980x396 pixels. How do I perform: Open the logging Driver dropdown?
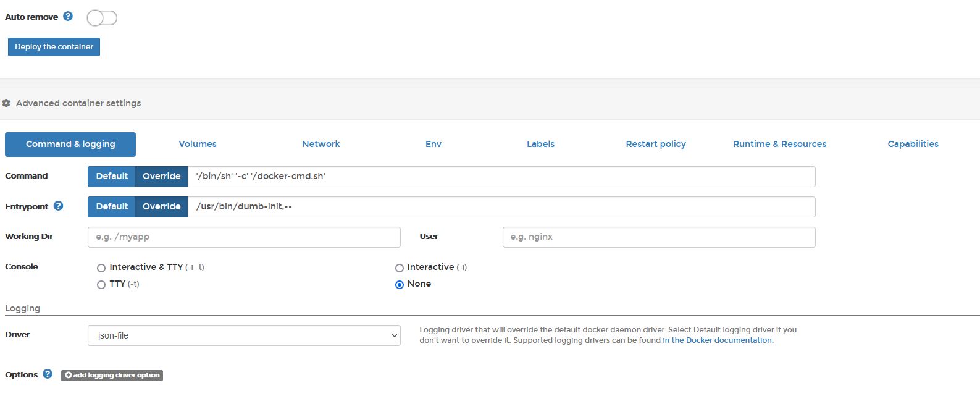(x=244, y=335)
